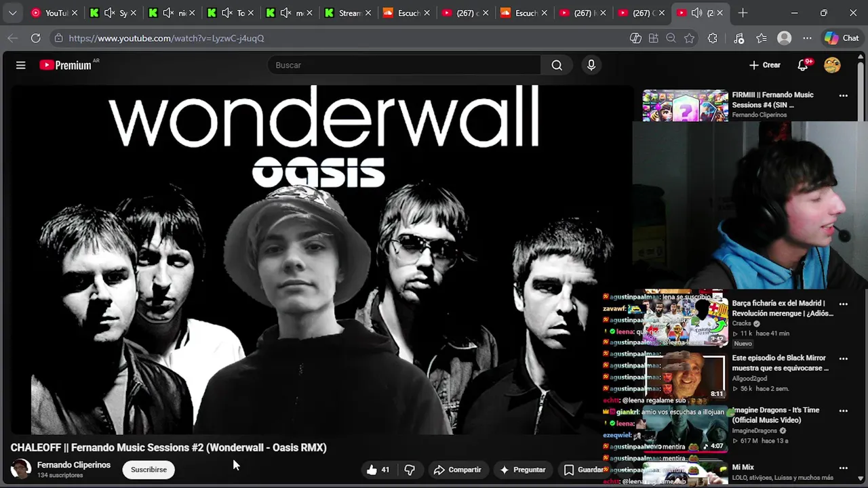Click the video title CHALEOFF Fernando Music Sessions
Viewport: 868px width, 488px height.
click(x=169, y=447)
